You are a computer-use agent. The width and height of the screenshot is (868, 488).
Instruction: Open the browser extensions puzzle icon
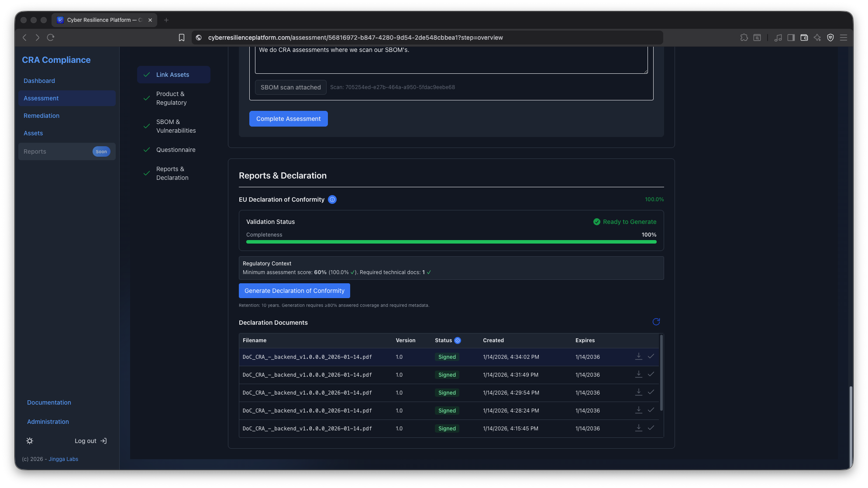(744, 38)
